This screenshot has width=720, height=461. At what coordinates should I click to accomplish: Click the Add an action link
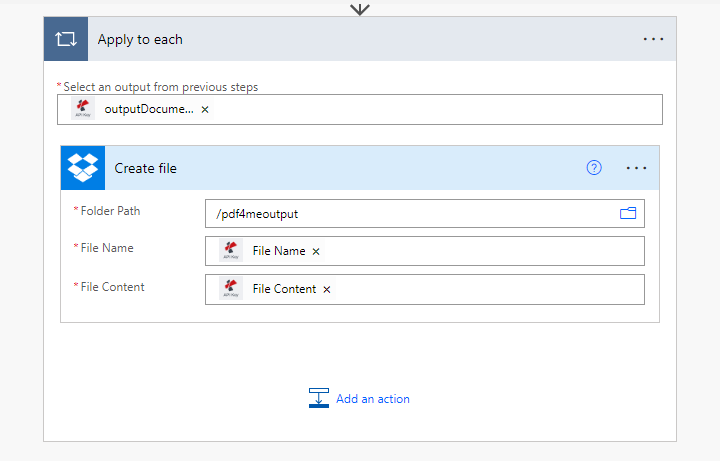click(x=372, y=399)
